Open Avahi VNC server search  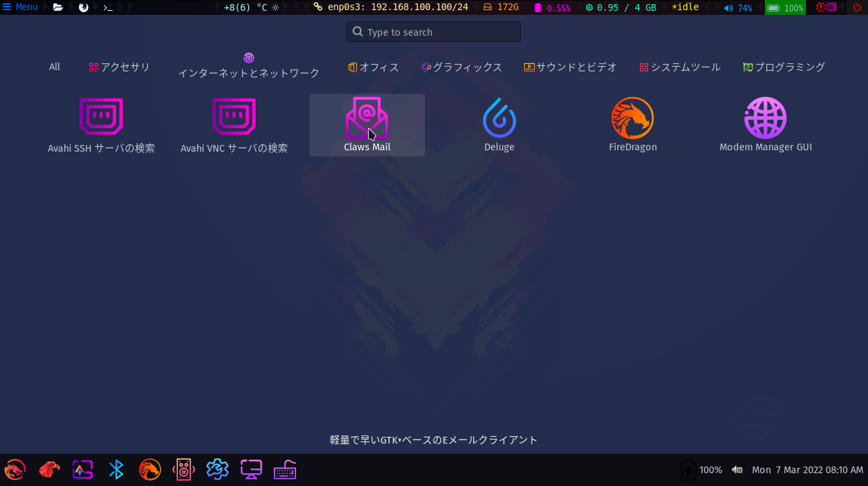point(234,125)
